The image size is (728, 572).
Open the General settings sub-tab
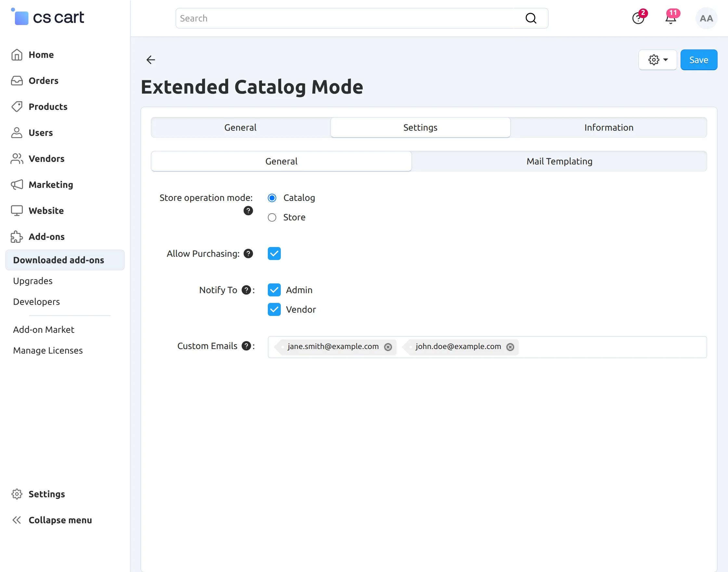[281, 162]
